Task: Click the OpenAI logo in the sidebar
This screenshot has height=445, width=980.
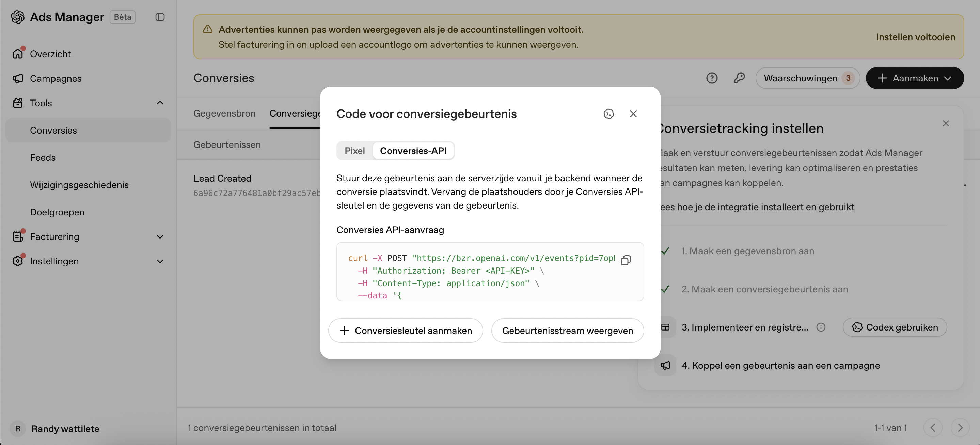Action: tap(17, 17)
